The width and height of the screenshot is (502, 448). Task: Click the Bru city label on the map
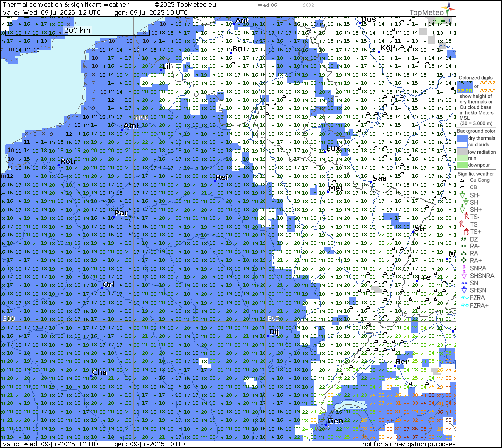pos(239,49)
